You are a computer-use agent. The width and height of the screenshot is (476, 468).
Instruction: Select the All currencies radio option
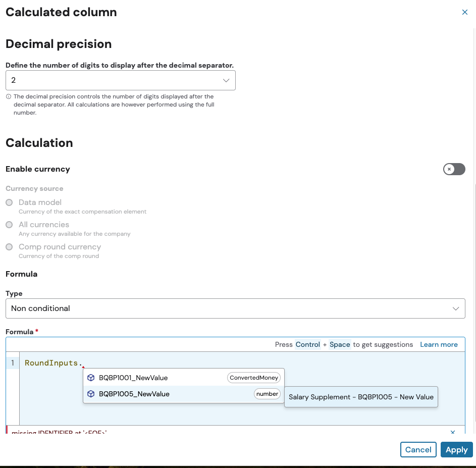click(x=9, y=225)
